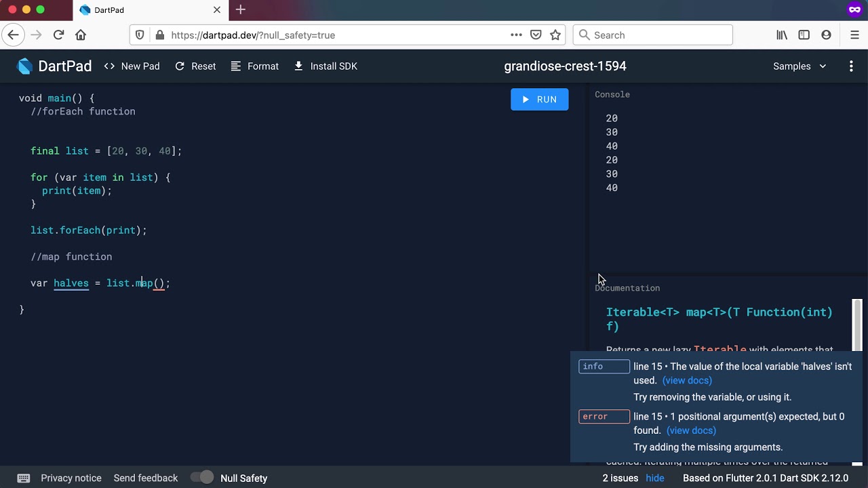Bookmark this page with star icon
Screen dimensions: 868x488
pos(555,35)
